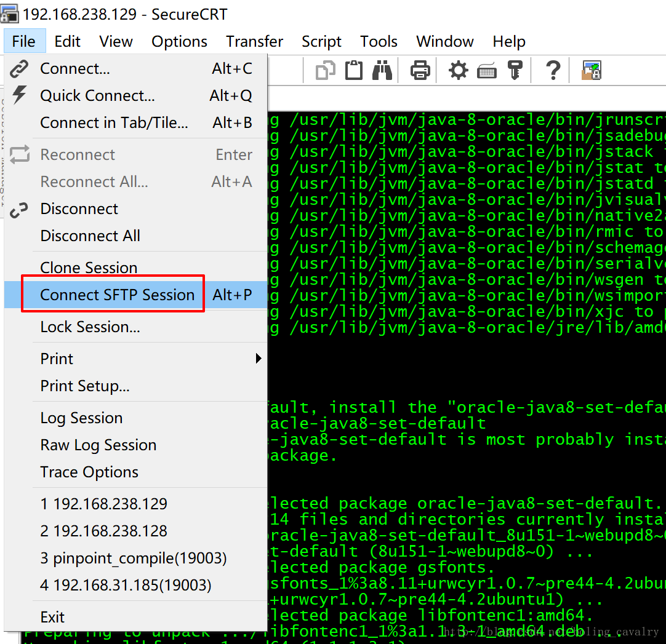The width and height of the screenshot is (666, 644).
Task: Open the Tools menu
Action: click(x=379, y=41)
